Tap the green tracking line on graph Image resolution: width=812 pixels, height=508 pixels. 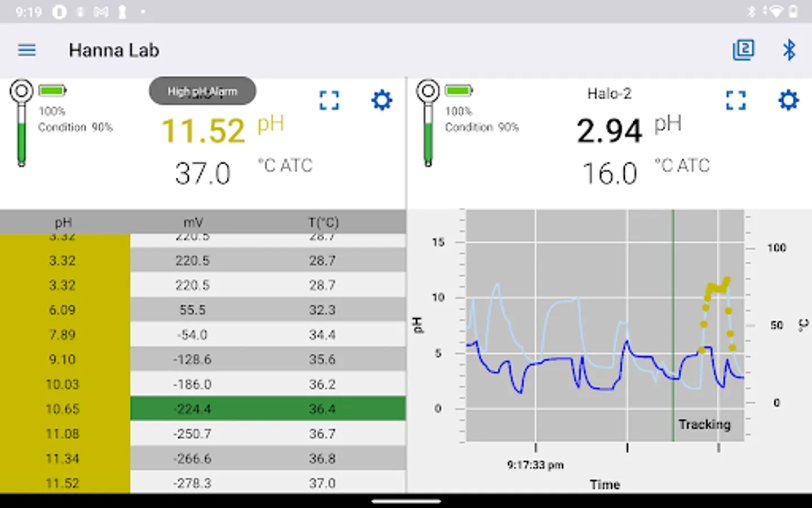coord(673,325)
